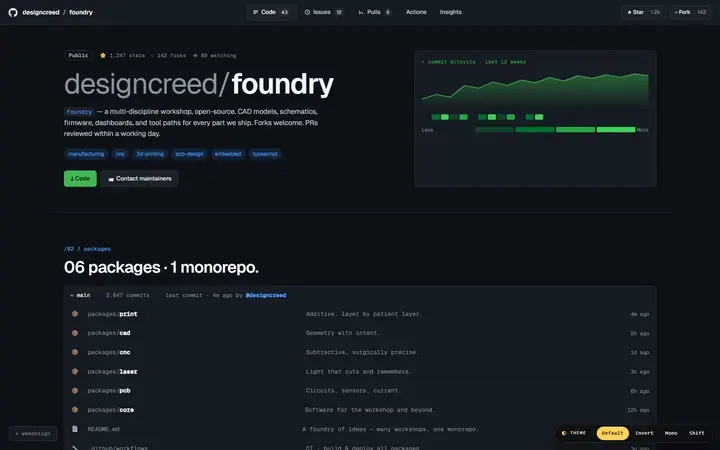Screen dimensions: 720x450
Task: Open the pcb-design topic tag
Action: (x=189, y=154)
